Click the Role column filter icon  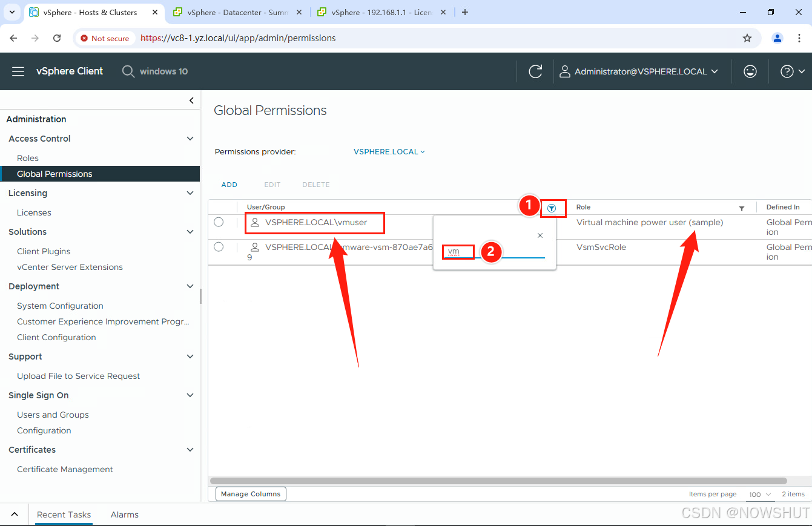pos(742,208)
